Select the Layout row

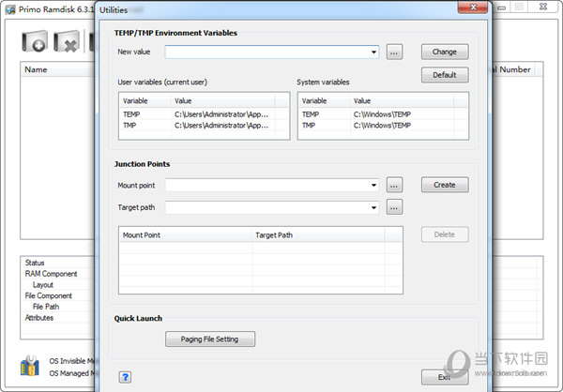click(x=59, y=285)
